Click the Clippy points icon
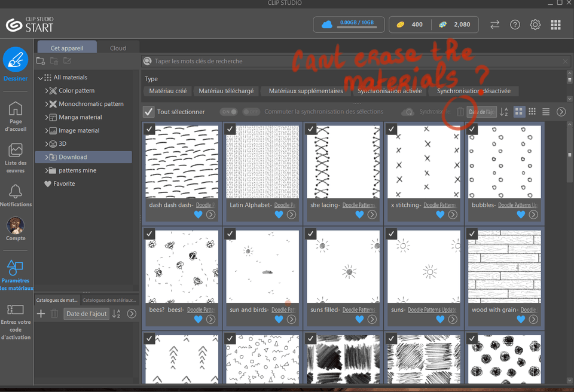Viewport: 574px width, 392px height. pos(443,24)
